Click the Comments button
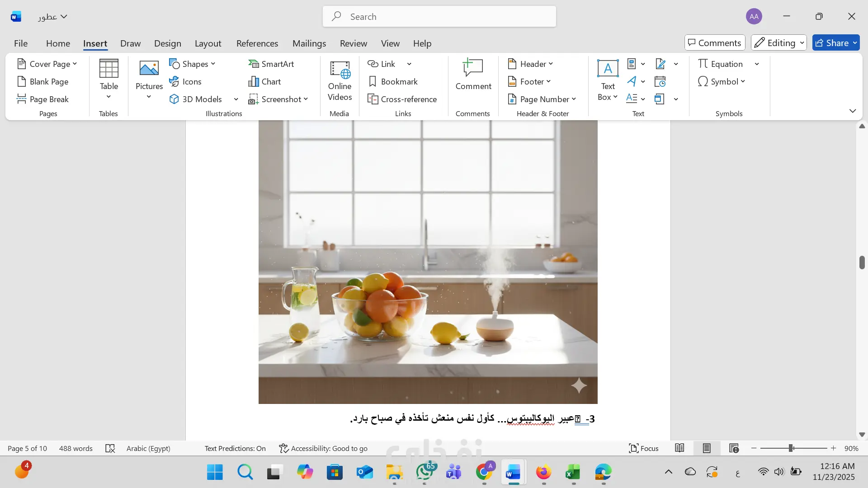This screenshot has height=488, width=868. tap(714, 43)
